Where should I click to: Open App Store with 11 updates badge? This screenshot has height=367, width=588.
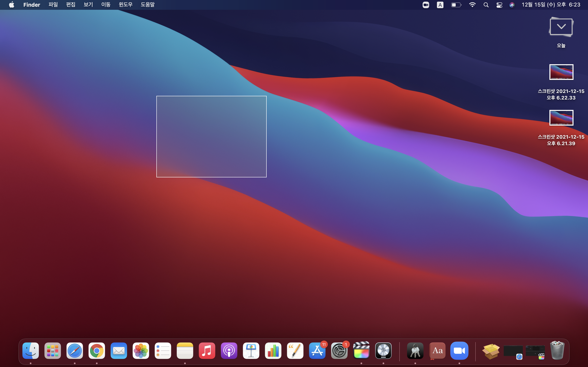click(x=317, y=350)
